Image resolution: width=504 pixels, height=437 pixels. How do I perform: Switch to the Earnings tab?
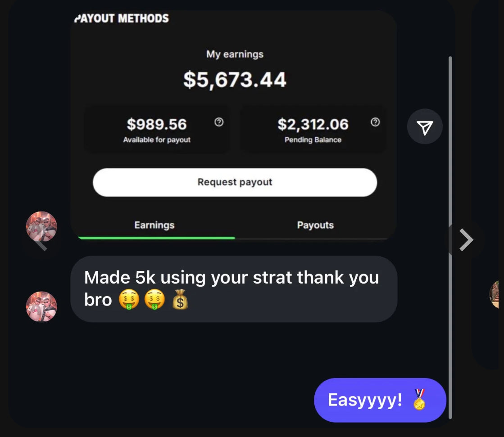coord(154,225)
